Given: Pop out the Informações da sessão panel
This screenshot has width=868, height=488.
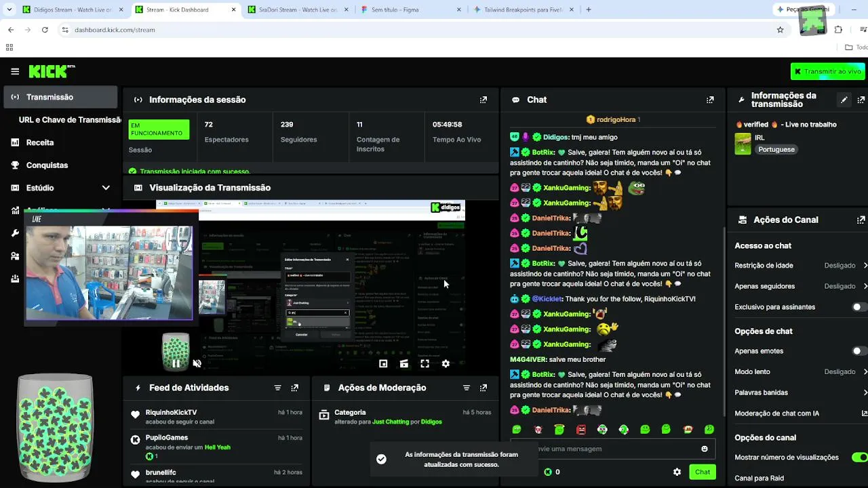Looking at the screenshot, I should click(484, 100).
